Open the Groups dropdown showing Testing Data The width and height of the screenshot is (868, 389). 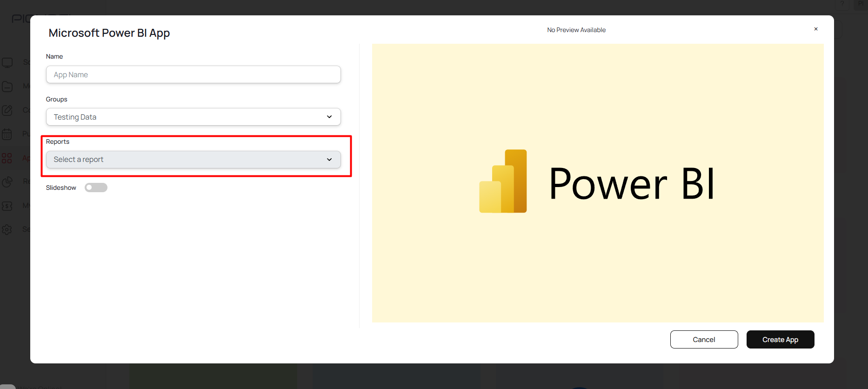pos(193,117)
